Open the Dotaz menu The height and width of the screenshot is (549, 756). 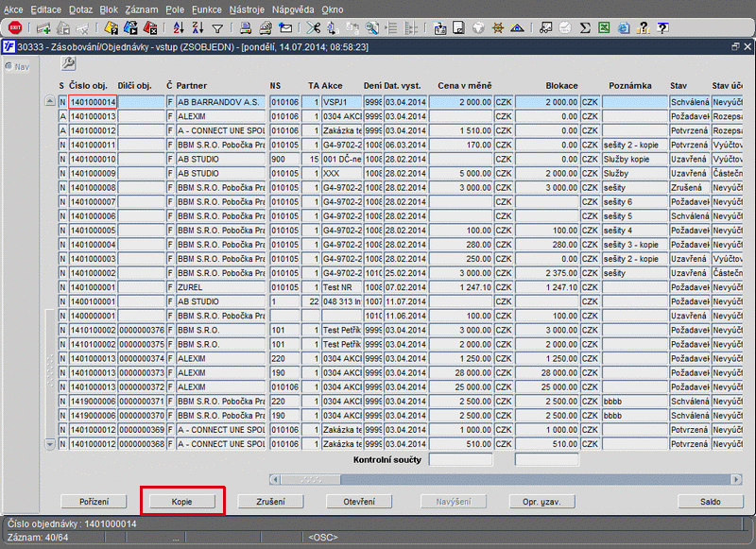click(80, 9)
